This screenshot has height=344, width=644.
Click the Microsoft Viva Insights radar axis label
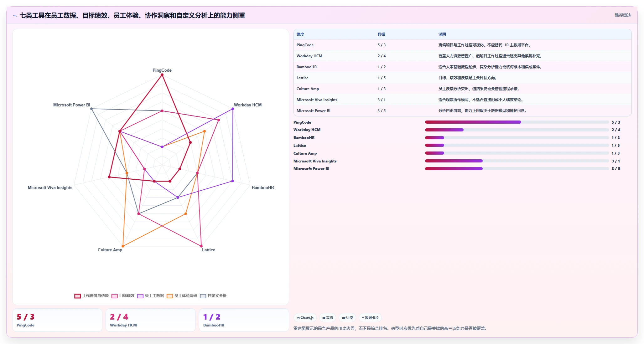(50, 187)
